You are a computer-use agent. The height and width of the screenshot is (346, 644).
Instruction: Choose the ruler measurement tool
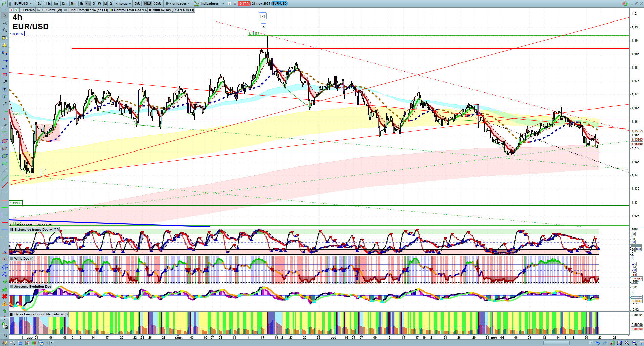(x=4, y=126)
